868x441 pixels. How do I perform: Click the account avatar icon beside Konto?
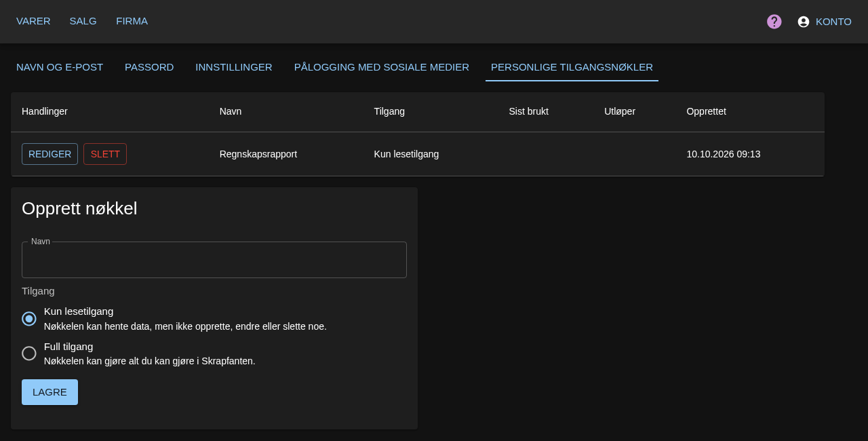804,22
